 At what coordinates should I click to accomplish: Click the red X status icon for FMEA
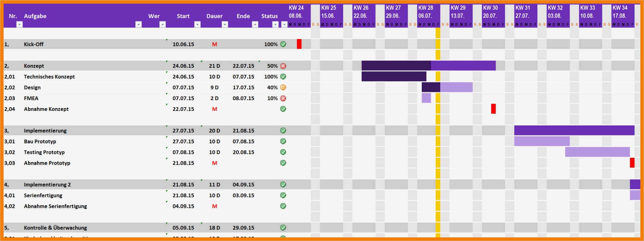tap(283, 98)
